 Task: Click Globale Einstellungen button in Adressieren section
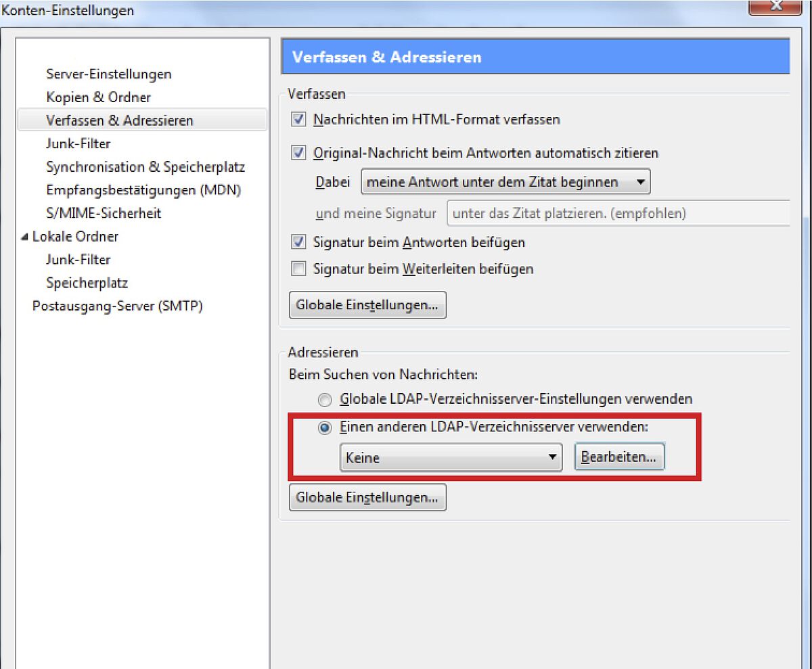(x=367, y=498)
